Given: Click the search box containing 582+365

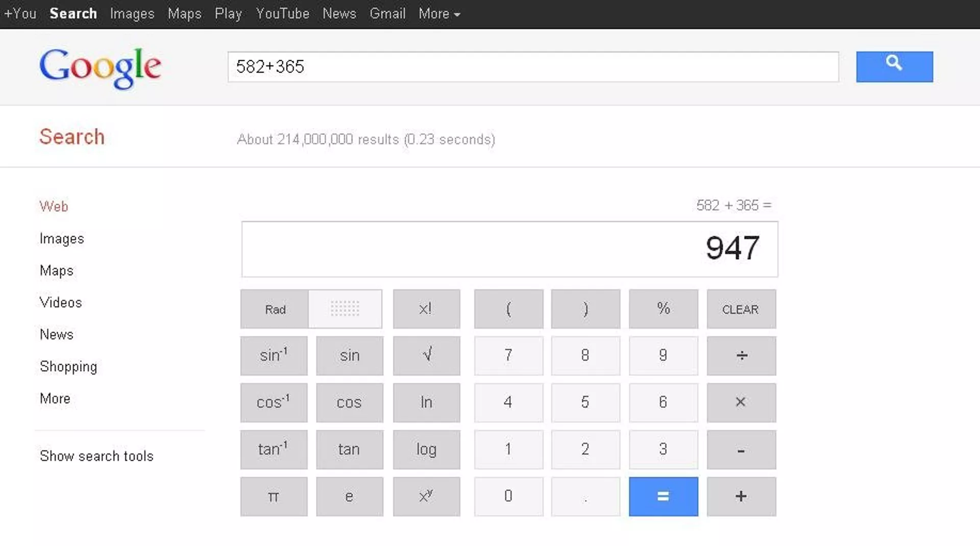Looking at the screenshot, I should (533, 67).
